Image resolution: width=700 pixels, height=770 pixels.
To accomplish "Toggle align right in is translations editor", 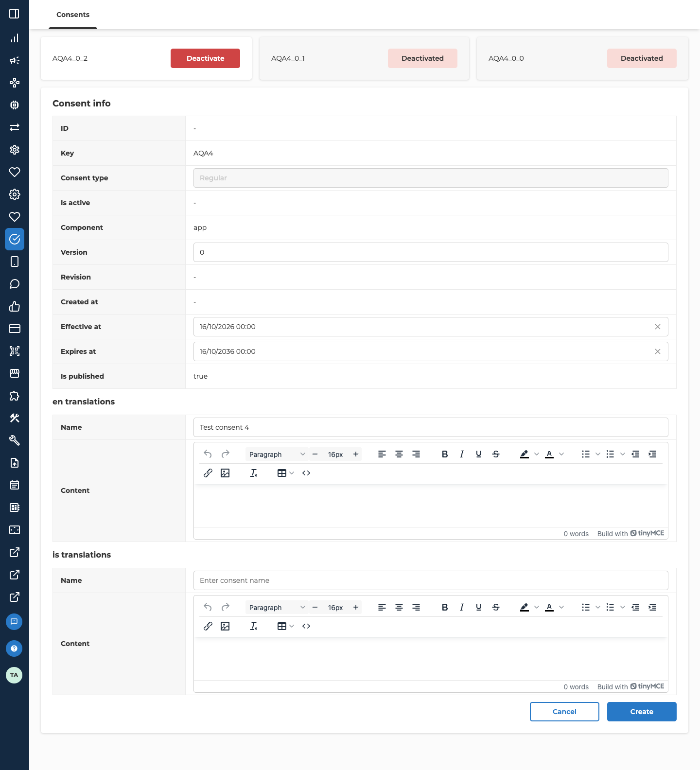I will [x=416, y=607].
